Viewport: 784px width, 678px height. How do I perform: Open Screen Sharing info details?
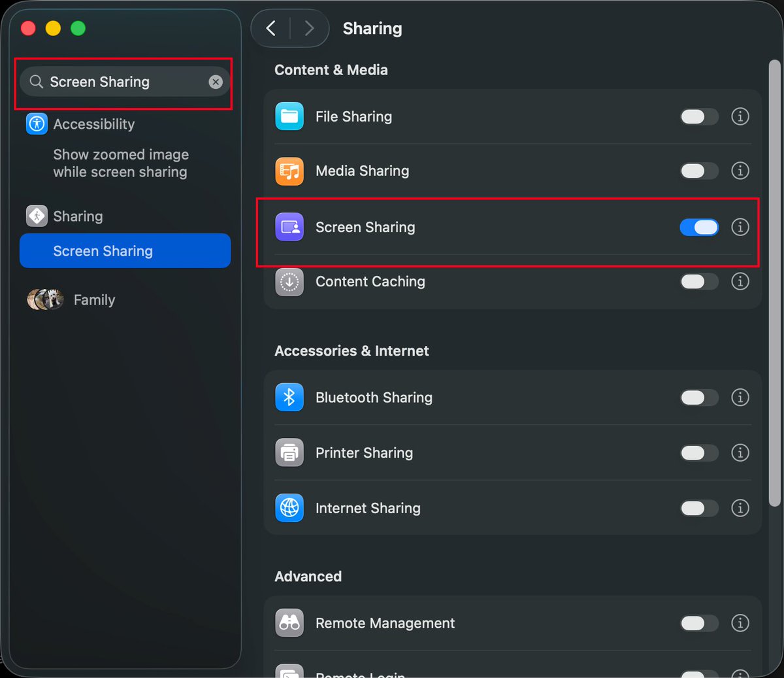[740, 227]
